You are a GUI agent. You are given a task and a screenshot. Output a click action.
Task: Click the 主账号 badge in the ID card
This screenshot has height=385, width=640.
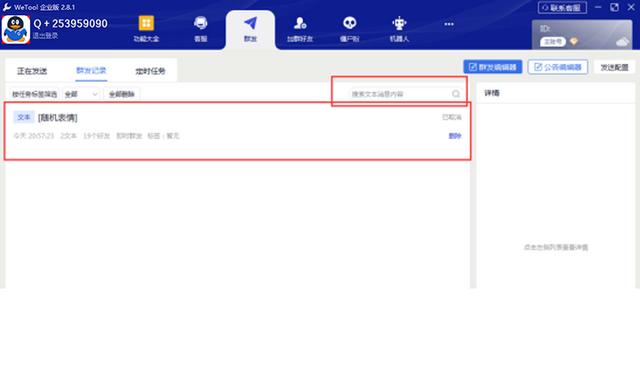[x=553, y=42]
